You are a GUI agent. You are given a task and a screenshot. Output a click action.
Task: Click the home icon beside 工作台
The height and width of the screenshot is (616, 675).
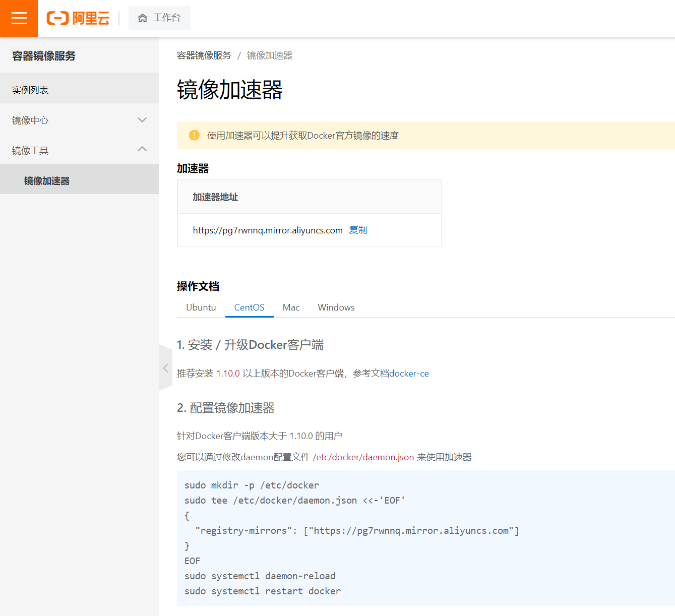click(x=143, y=18)
